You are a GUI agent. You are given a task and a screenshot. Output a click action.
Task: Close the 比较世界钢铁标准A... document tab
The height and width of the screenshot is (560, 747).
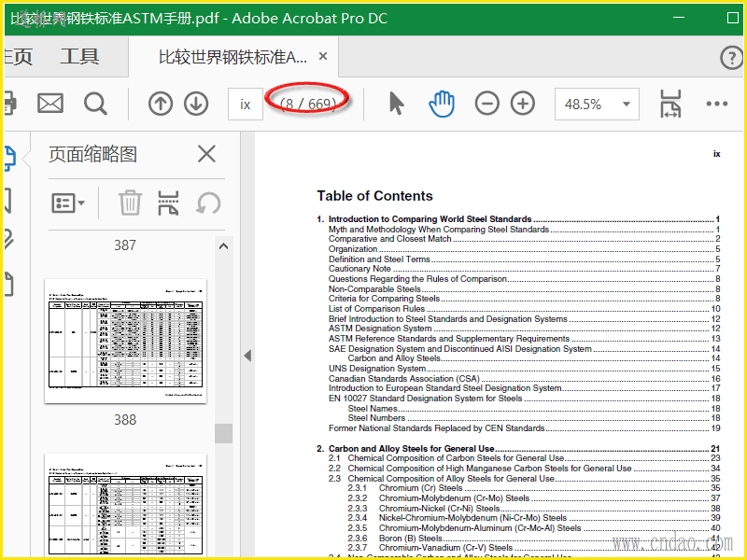[323, 56]
